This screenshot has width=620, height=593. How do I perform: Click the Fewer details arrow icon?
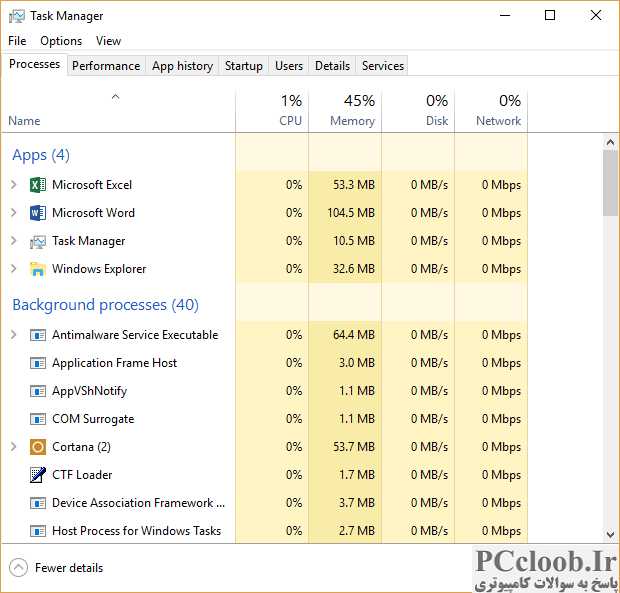click(x=18, y=568)
